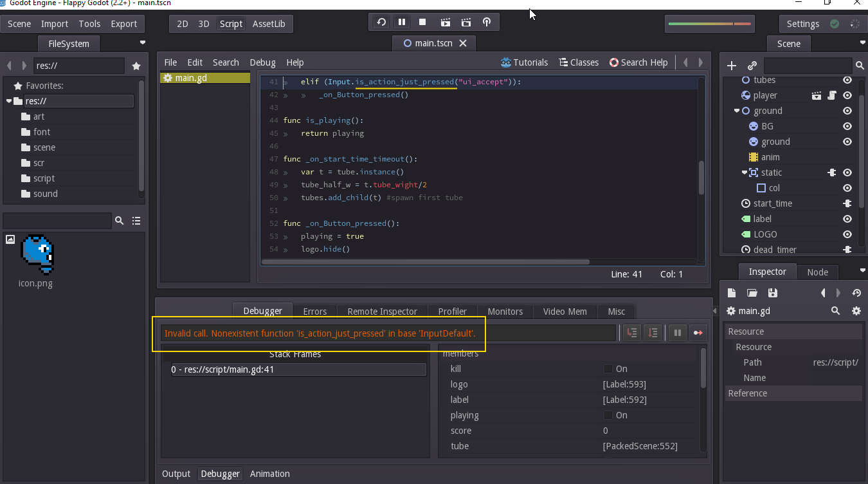Click the add new node plus icon
Screen dimensions: 868x484
tap(732, 66)
